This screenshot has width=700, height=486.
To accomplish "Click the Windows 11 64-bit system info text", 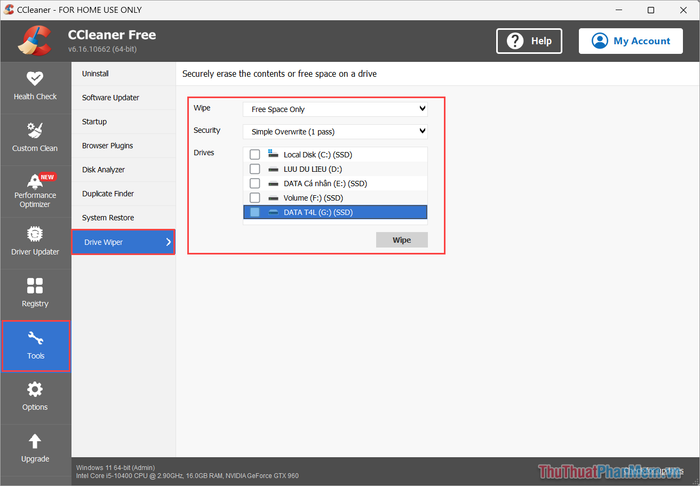I will click(116, 468).
